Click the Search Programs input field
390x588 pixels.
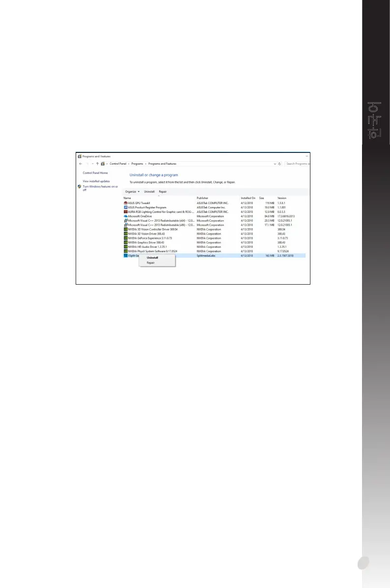tap(298, 164)
